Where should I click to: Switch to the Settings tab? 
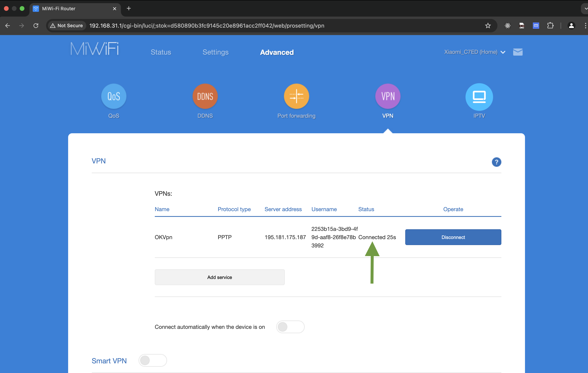pyautogui.click(x=215, y=52)
